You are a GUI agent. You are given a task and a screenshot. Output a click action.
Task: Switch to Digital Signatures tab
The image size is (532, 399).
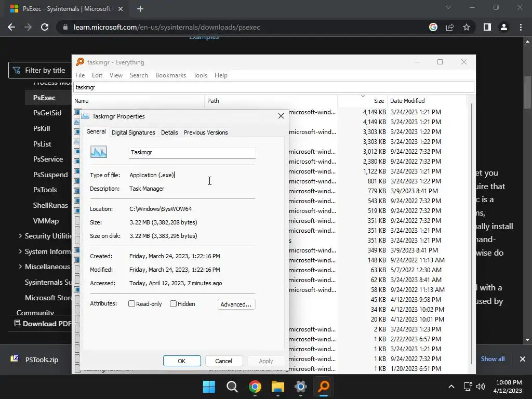click(134, 132)
